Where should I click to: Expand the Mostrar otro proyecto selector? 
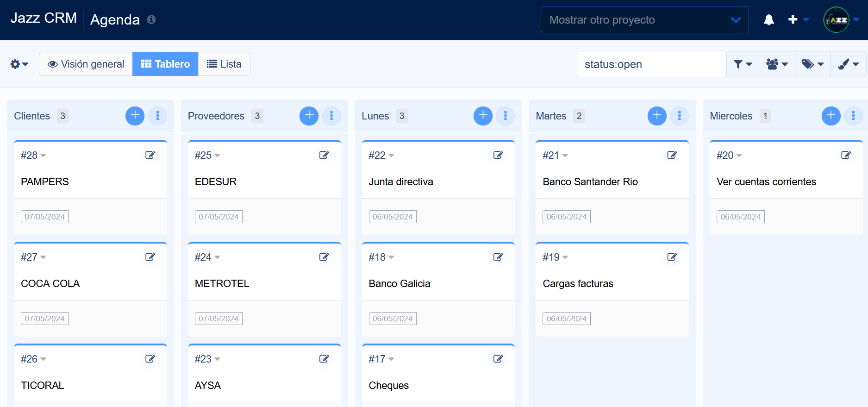644,19
